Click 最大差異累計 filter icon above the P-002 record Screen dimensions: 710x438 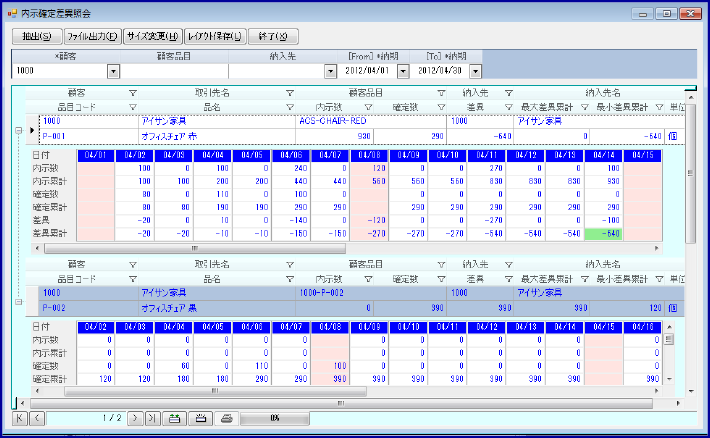point(585,279)
